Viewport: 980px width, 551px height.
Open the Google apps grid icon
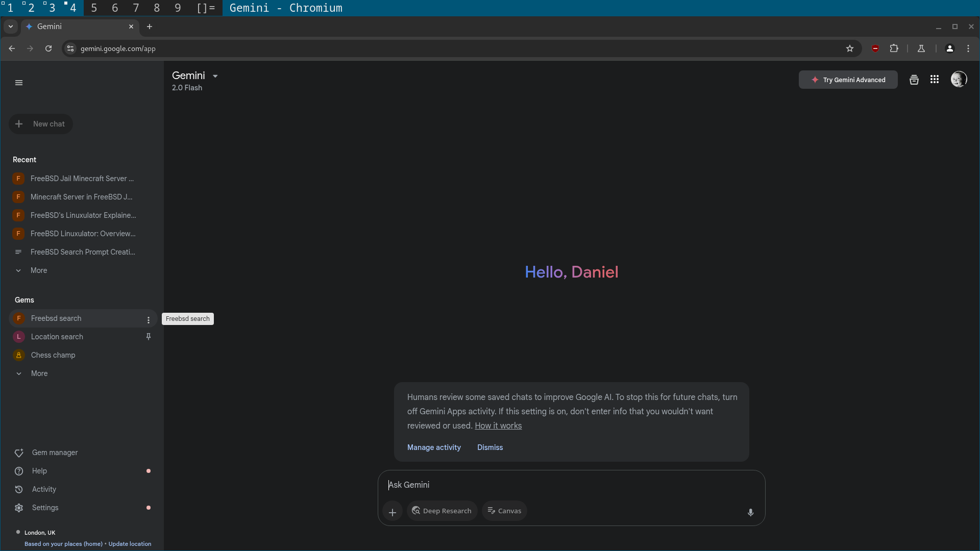click(x=934, y=80)
